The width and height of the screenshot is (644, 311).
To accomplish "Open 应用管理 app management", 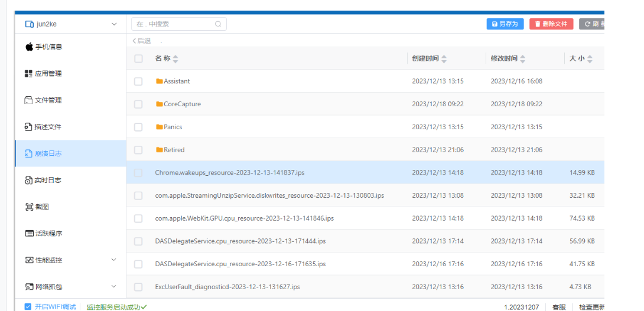I will click(70, 73).
